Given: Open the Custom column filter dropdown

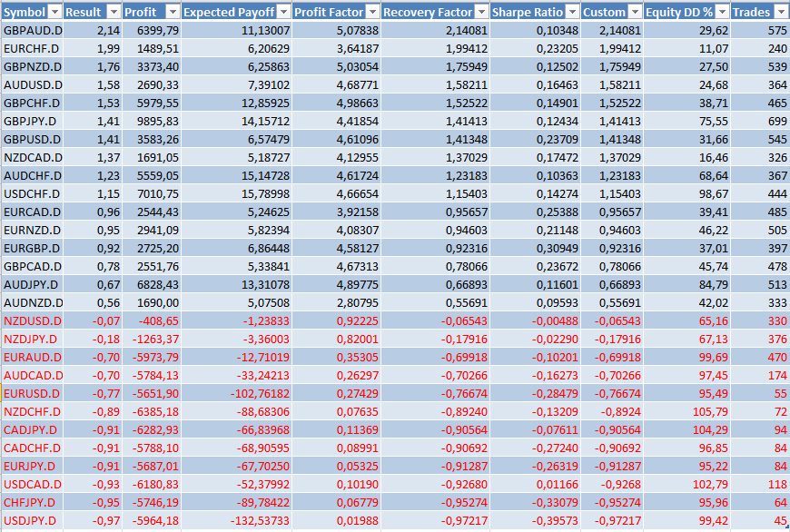Looking at the screenshot, I should (x=636, y=12).
